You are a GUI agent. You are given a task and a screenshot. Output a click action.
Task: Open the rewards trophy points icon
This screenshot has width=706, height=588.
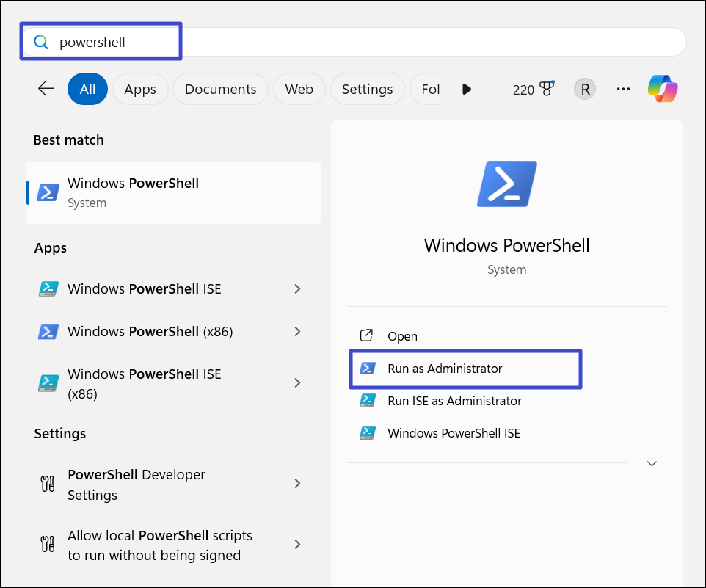[545, 89]
